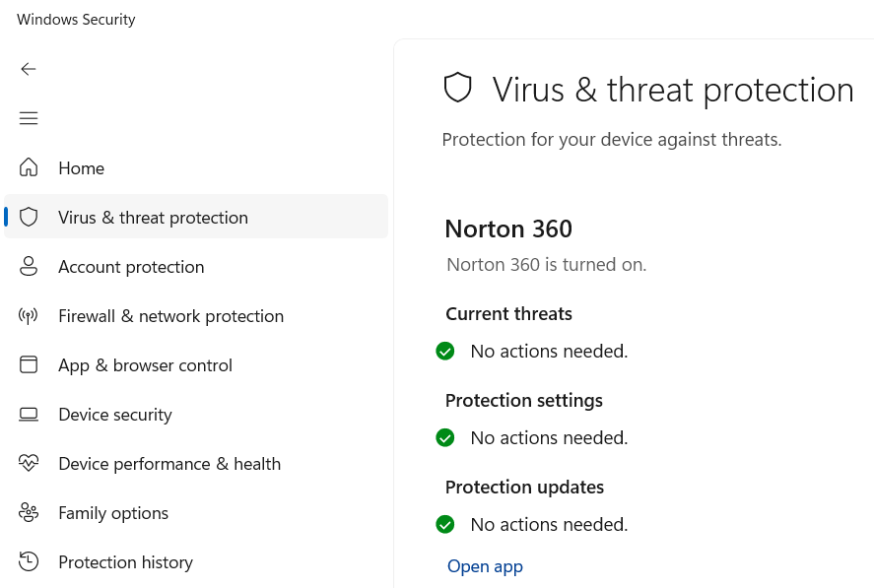Screen dimensions: 874x588
Task: Click the Norton 360 is turned on status text
Action: pyautogui.click(x=546, y=264)
